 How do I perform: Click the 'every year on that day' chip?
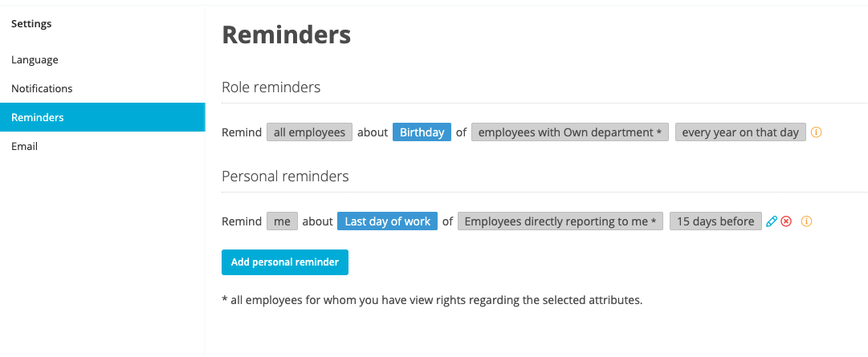(x=740, y=132)
